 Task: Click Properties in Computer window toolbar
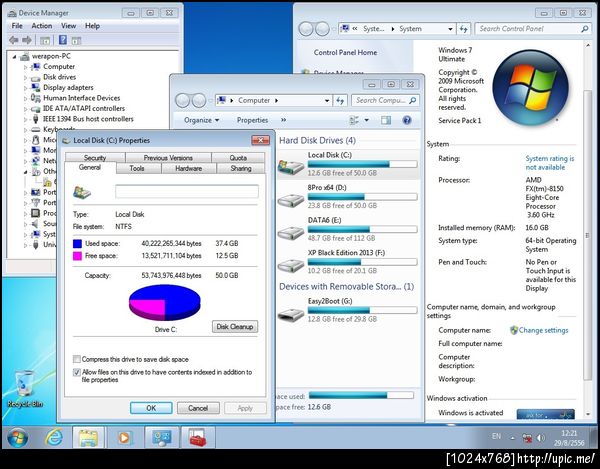(252, 120)
